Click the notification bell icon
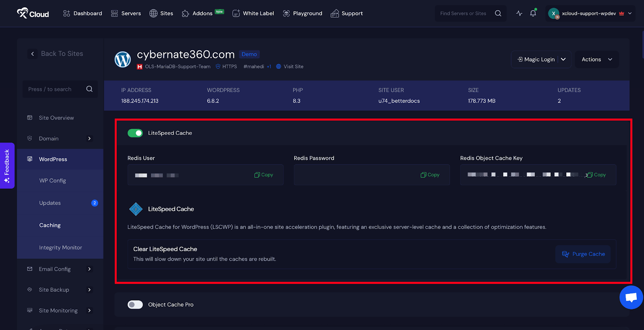 [x=533, y=13]
